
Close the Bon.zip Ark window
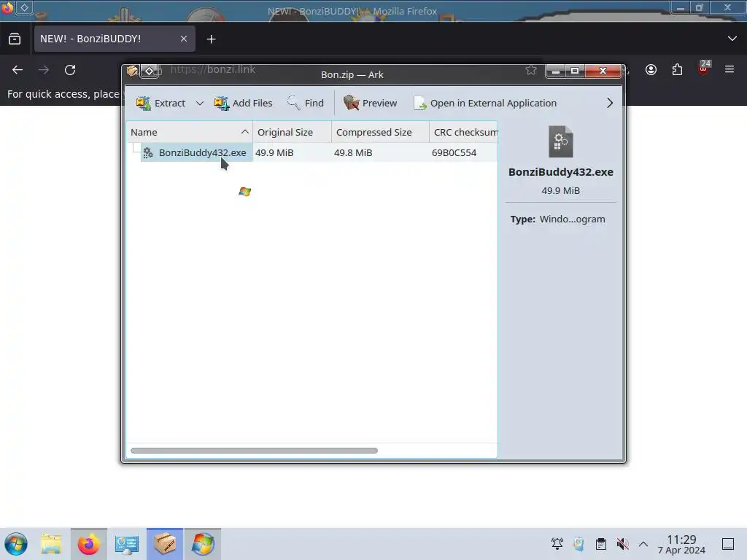603,71
